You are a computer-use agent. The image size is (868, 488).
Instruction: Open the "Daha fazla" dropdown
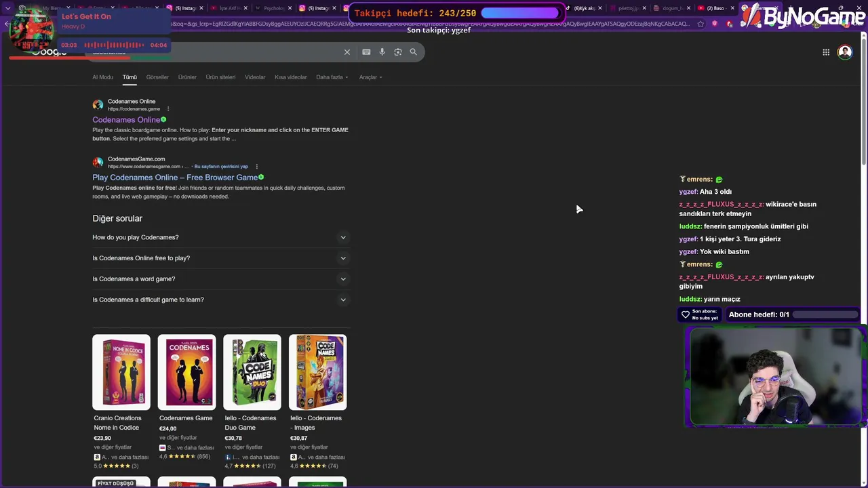pos(332,77)
